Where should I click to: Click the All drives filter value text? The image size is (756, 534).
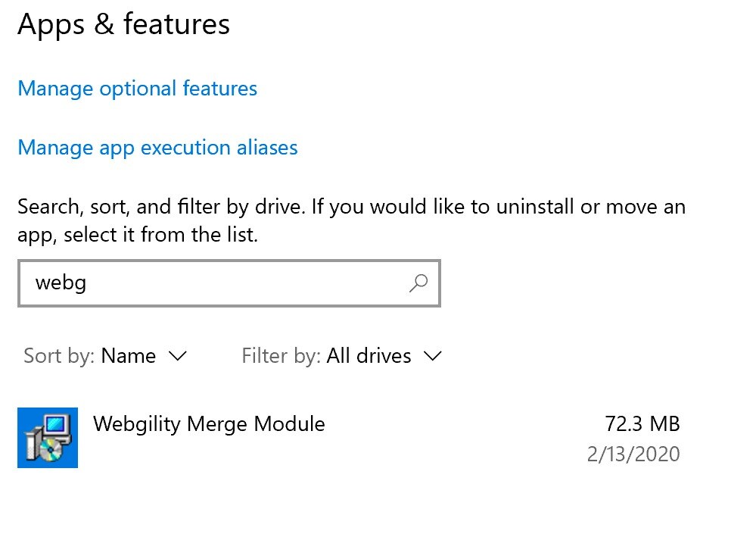point(369,356)
